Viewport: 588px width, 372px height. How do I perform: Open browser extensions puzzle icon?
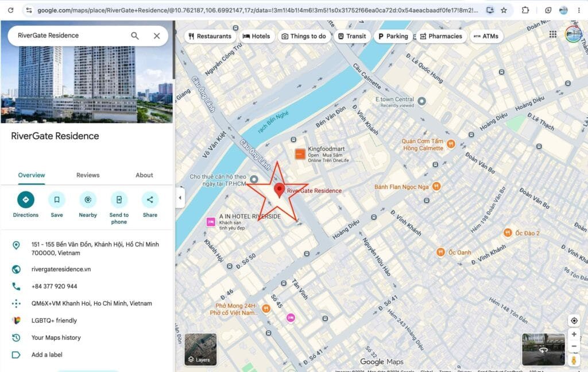[x=525, y=10]
